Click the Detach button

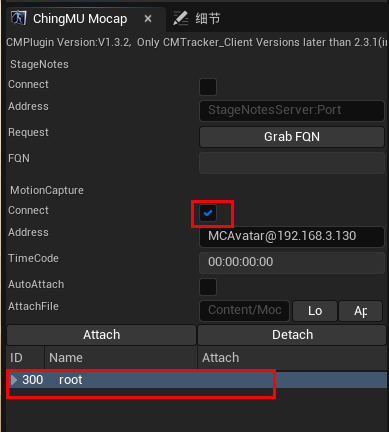coord(292,335)
